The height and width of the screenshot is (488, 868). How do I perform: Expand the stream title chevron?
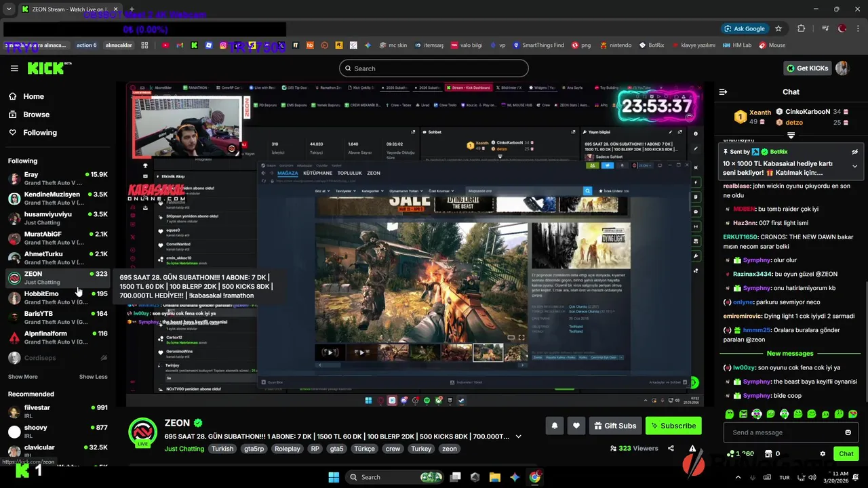coord(519,436)
